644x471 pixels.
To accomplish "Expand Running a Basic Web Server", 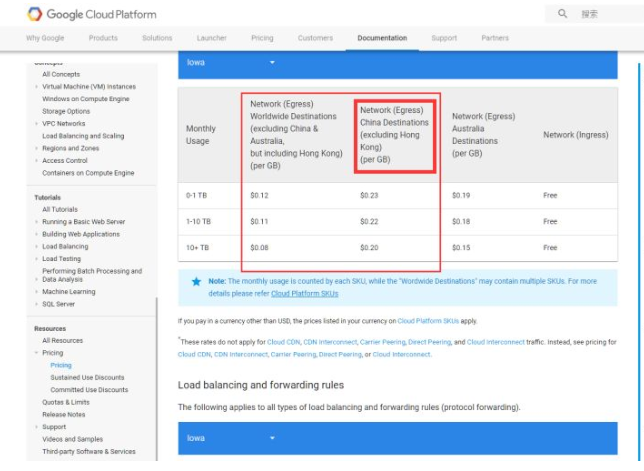I will click(x=83, y=222).
